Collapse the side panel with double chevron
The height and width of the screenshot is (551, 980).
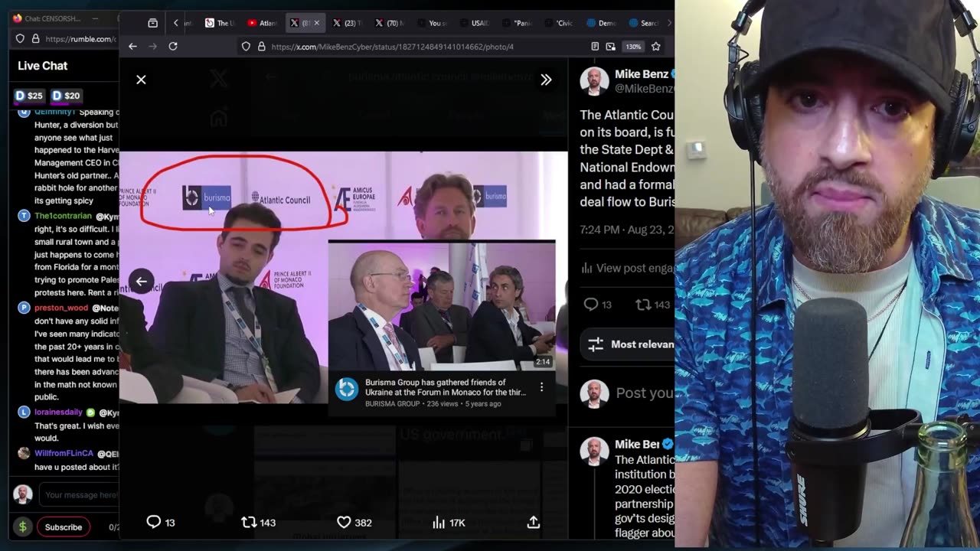546,80
